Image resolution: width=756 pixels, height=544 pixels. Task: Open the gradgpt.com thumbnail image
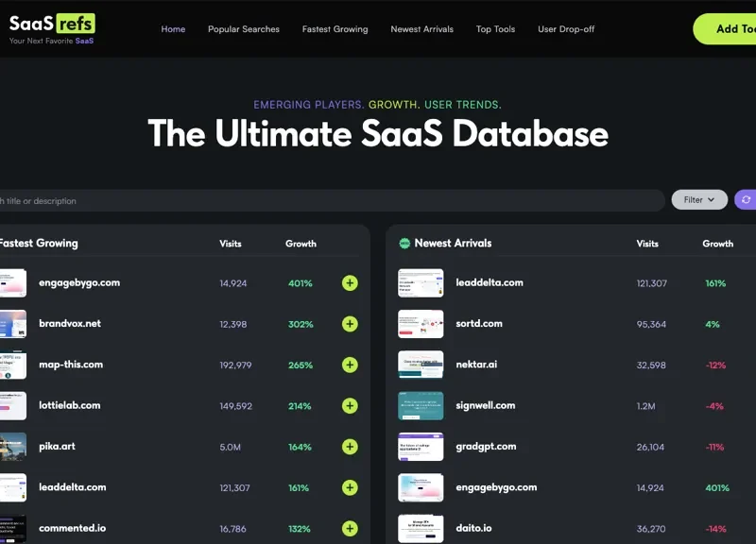[x=421, y=447]
